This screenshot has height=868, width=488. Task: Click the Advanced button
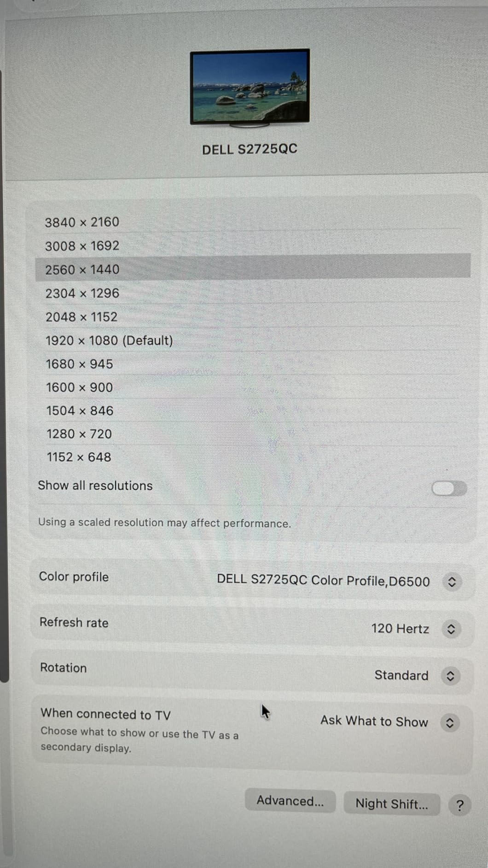coord(290,801)
